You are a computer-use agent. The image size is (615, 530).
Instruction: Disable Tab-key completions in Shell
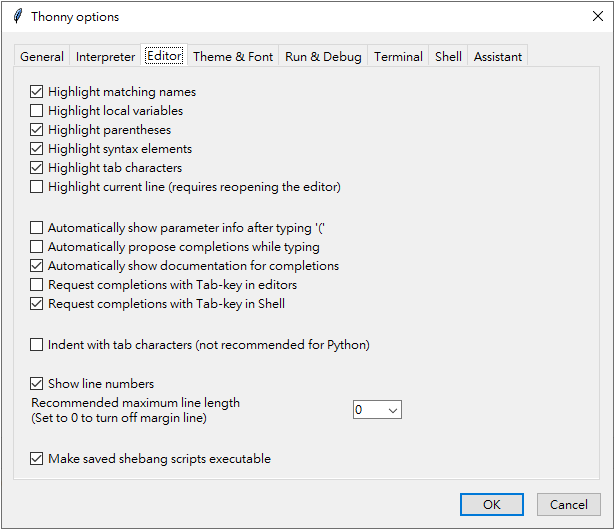[36, 304]
